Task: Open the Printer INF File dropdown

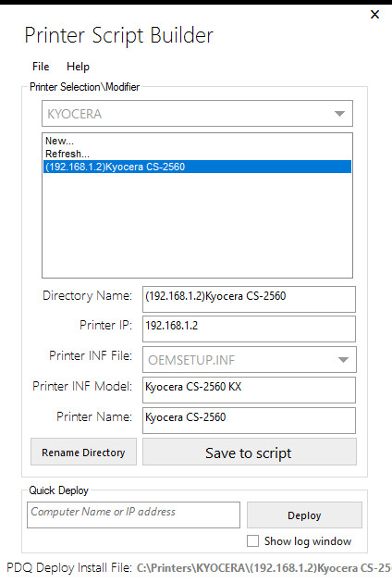Action: click(x=250, y=360)
